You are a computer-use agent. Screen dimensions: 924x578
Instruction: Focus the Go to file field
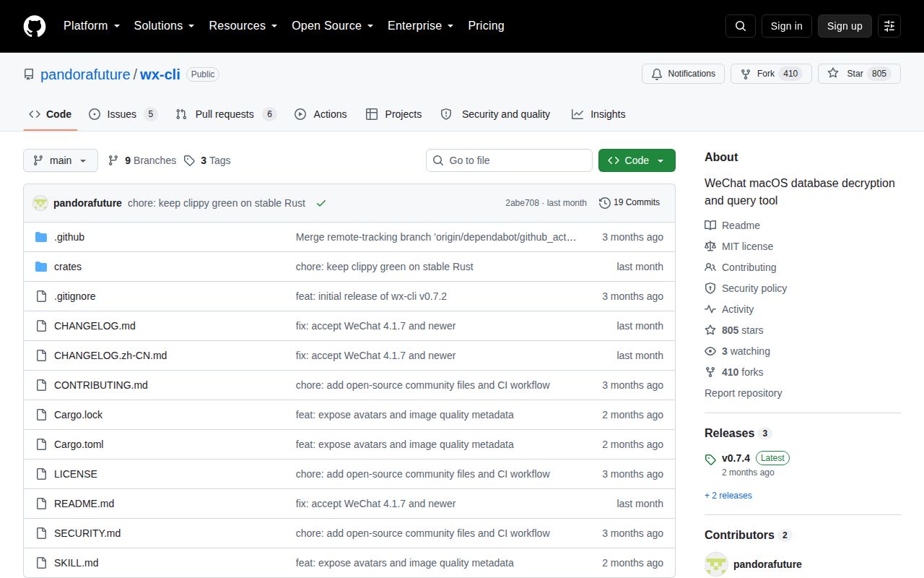[509, 160]
